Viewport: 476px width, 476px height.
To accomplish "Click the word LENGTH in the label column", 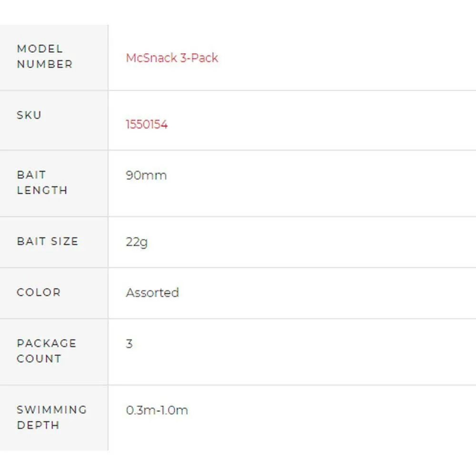I will (42, 190).
